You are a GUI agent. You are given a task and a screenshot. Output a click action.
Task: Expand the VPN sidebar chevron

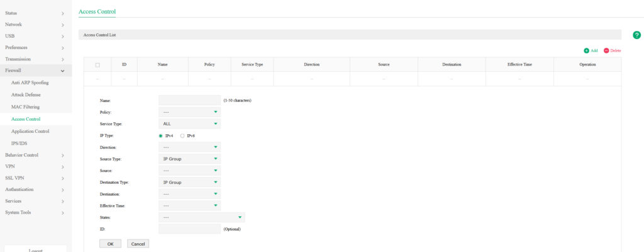click(x=63, y=167)
